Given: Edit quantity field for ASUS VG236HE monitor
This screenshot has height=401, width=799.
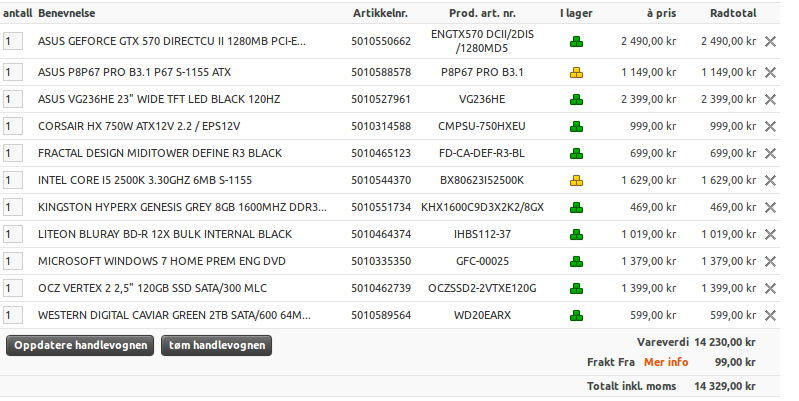Looking at the screenshot, I should coord(13,99).
